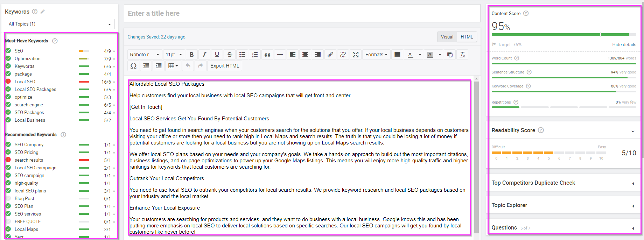Toggle bold formatting in the editor toolbar
644x240 pixels.
pos(191,55)
